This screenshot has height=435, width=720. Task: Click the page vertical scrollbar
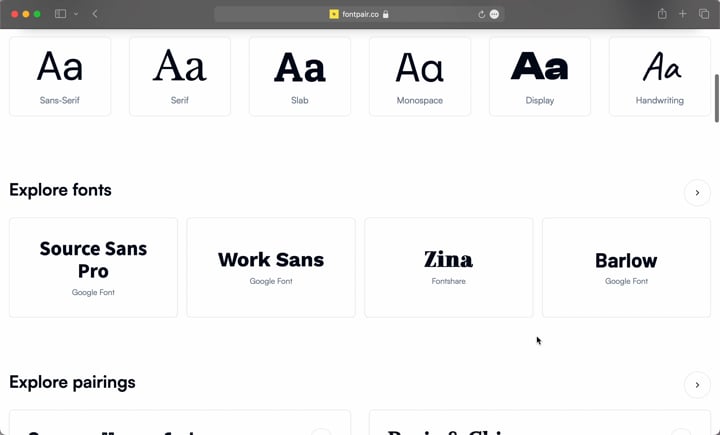(x=716, y=98)
